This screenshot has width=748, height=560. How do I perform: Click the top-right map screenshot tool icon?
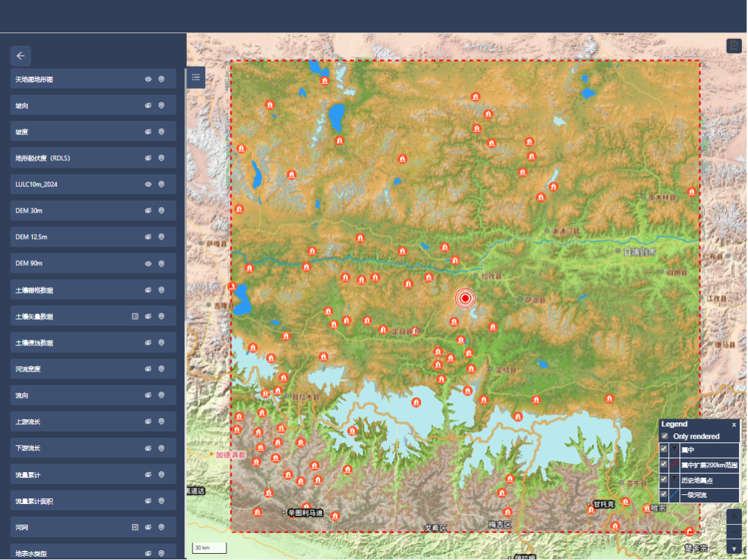tap(734, 46)
